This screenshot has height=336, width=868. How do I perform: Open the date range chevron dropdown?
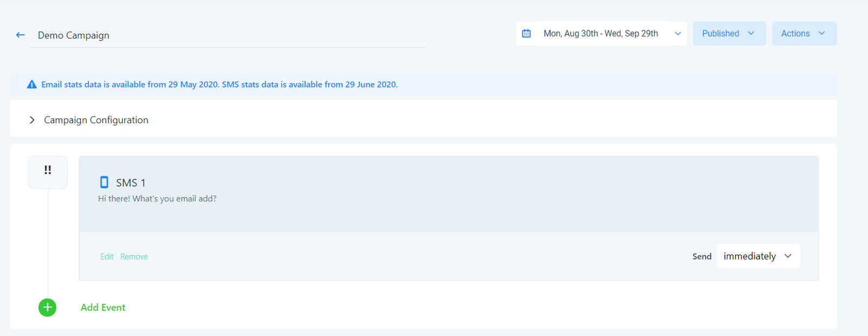(678, 34)
